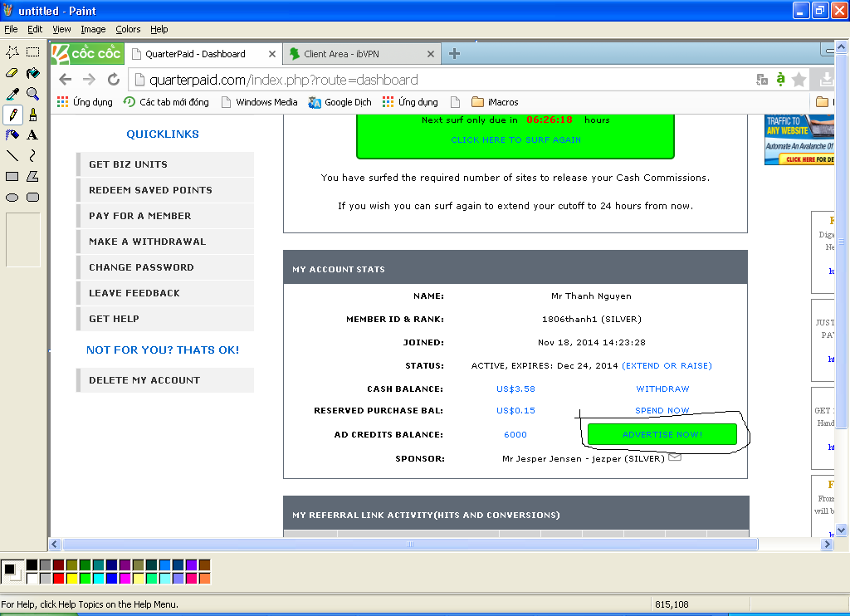Select the orange palette swatch
The image size is (850, 616).
tap(204, 578)
